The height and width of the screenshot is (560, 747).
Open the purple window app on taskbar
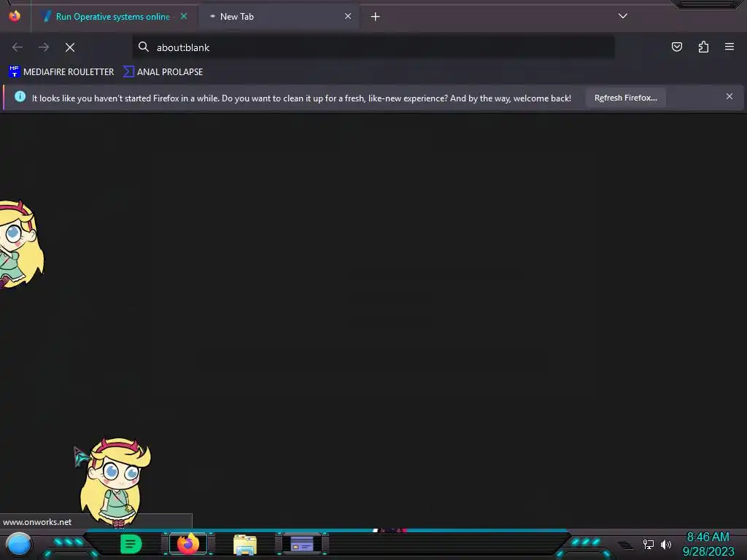click(302, 544)
